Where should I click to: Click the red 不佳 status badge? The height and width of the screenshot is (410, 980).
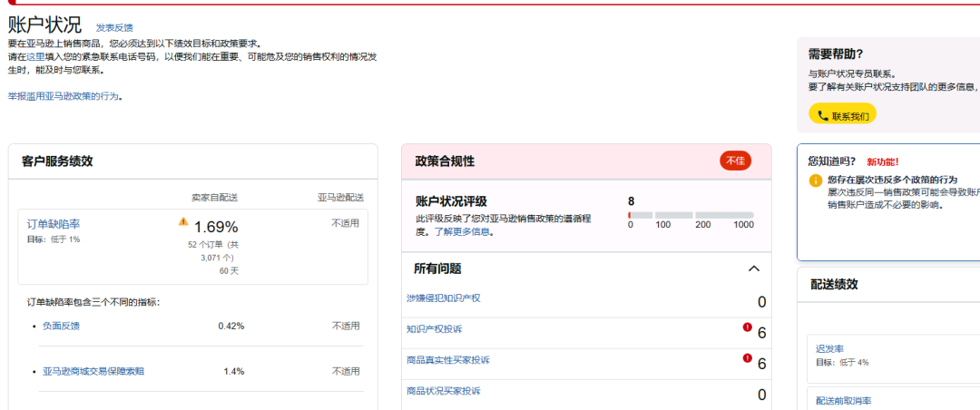tap(736, 161)
